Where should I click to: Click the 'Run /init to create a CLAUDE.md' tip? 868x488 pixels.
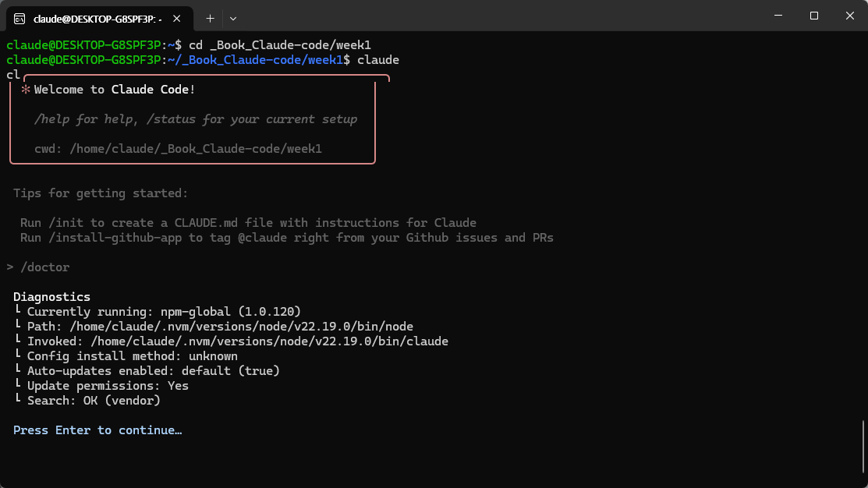click(x=248, y=223)
